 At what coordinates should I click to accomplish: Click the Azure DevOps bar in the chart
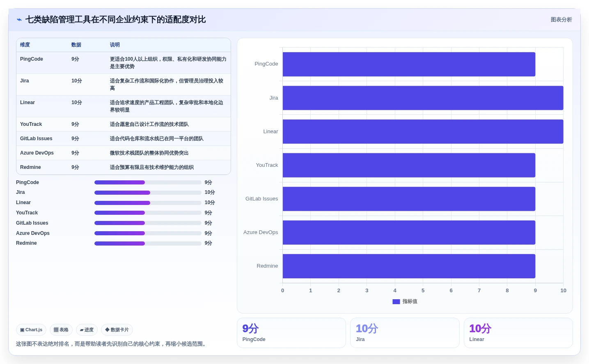pos(409,232)
